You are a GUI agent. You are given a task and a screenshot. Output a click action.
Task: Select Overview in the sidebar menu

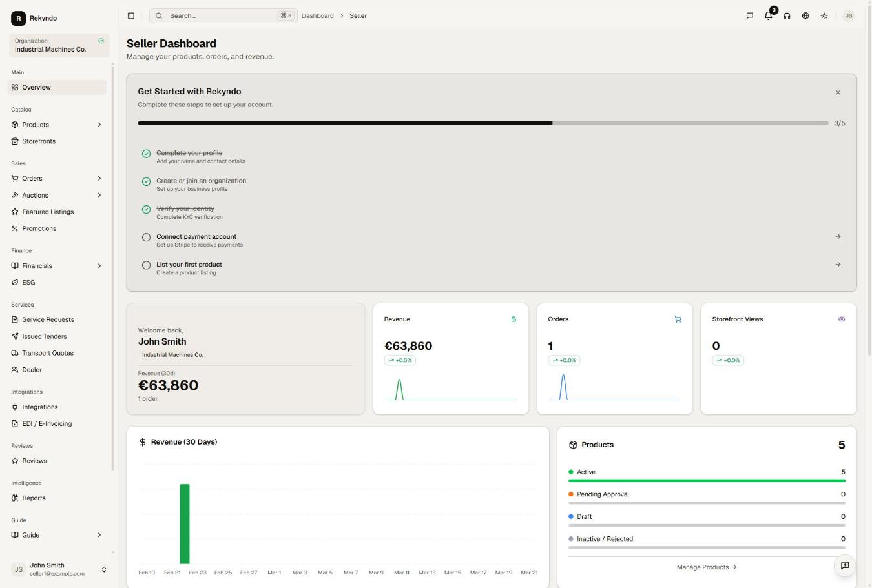point(36,87)
